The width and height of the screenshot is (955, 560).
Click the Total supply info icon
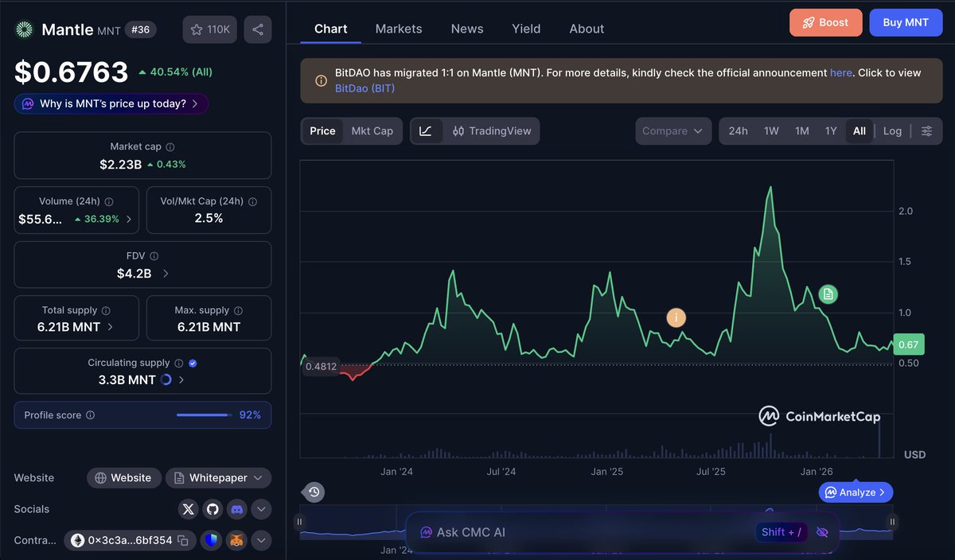pyautogui.click(x=106, y=311)
